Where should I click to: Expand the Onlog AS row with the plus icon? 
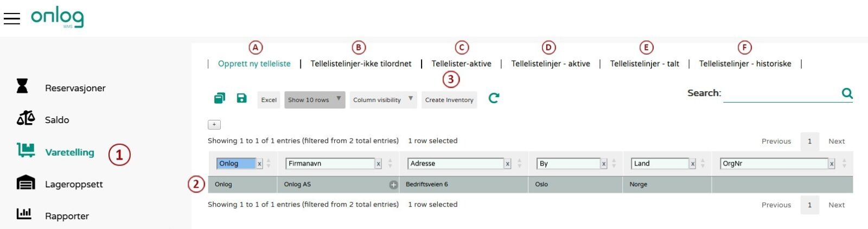pyautogui.click(x=393, y=185)
